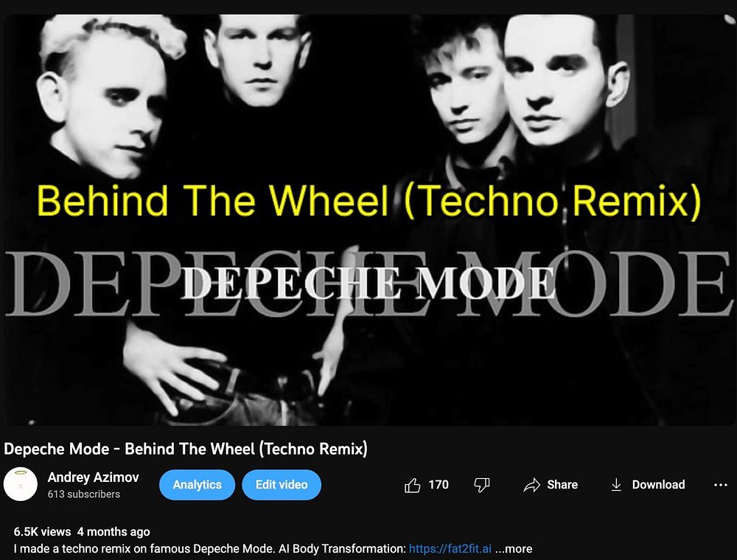The height and width of the screenshot is (560, 737).
Task: Like the video with thumbs-up icon
Action: click(x=412, y=485)
